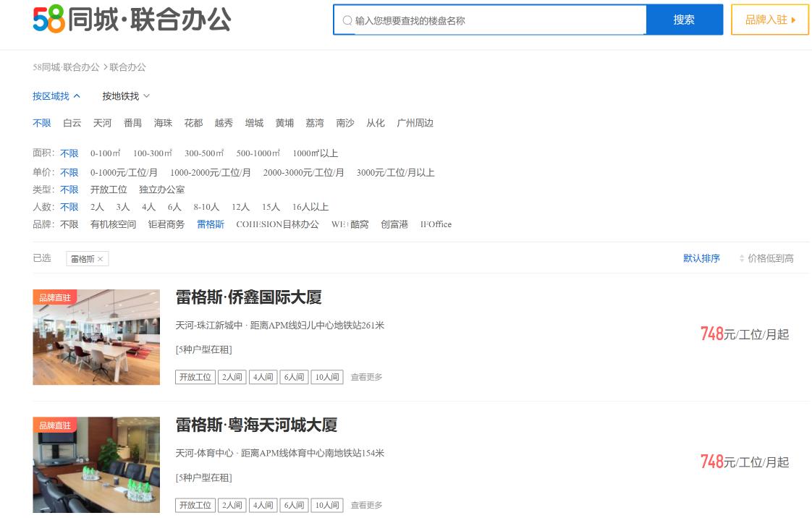Open the 雷格斯·侨鑫国际大厦 listing

tap(248, 297)
